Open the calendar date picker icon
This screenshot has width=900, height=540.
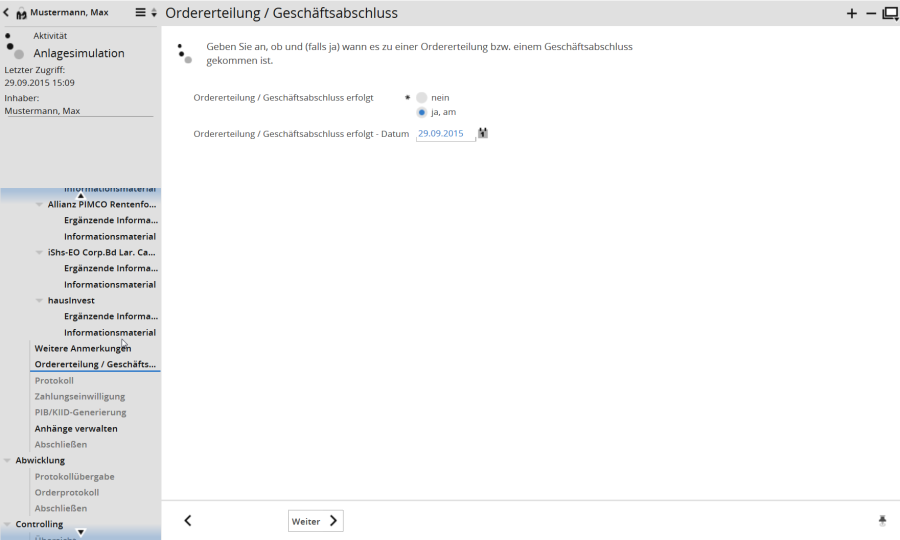[x=483, y=133]
